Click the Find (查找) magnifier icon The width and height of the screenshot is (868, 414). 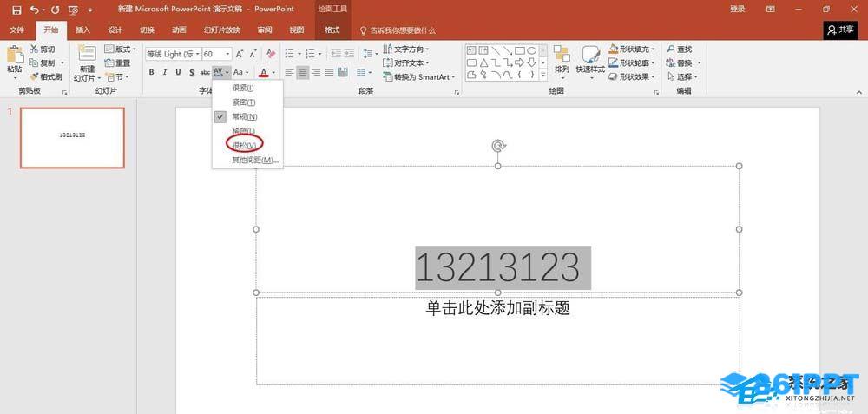click(670, 49)
